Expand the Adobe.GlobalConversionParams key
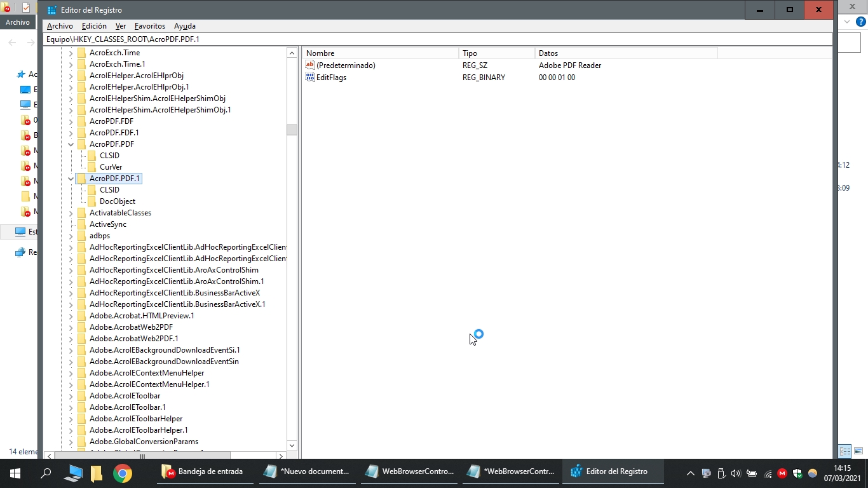The height and width of the screenshot is (488, 868). tap(71, 442)
